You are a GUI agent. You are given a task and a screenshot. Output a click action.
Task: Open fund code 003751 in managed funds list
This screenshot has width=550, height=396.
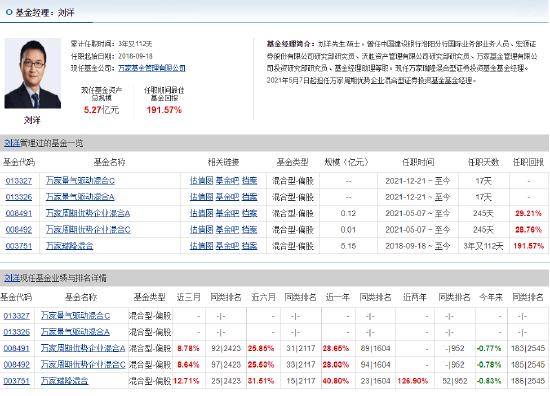(19, 246)
